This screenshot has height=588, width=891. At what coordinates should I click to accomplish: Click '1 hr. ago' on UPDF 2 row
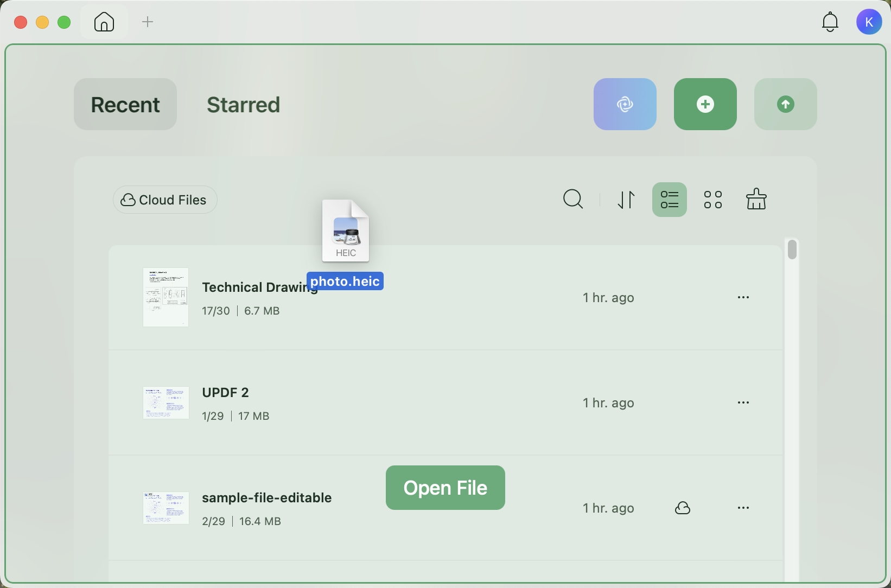pos(608,403)
